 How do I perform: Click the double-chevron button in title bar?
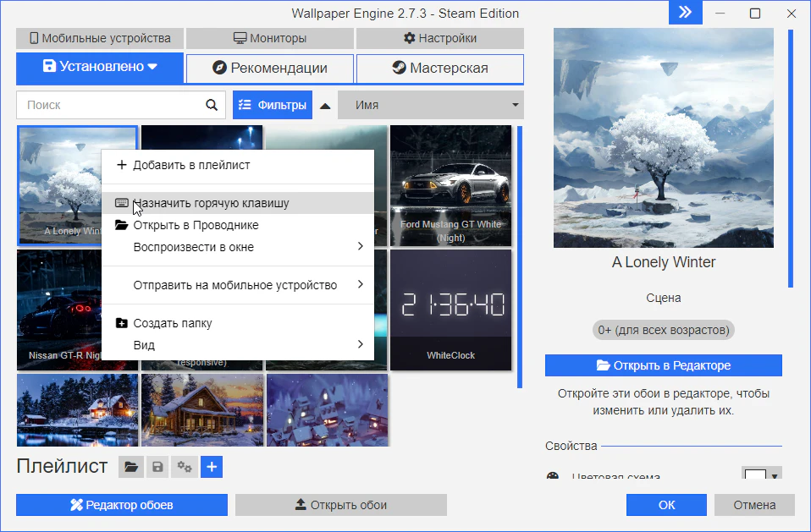[685, 13]
